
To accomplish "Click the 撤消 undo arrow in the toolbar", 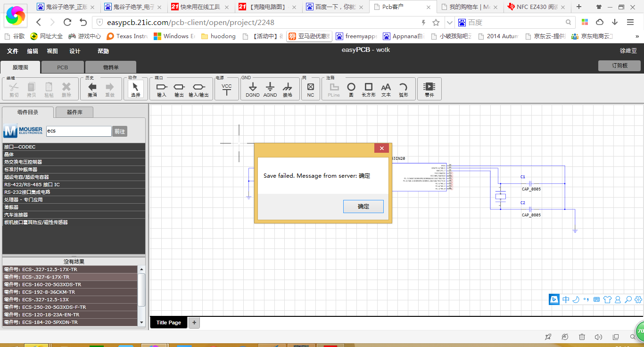I will tap(92, 89).
